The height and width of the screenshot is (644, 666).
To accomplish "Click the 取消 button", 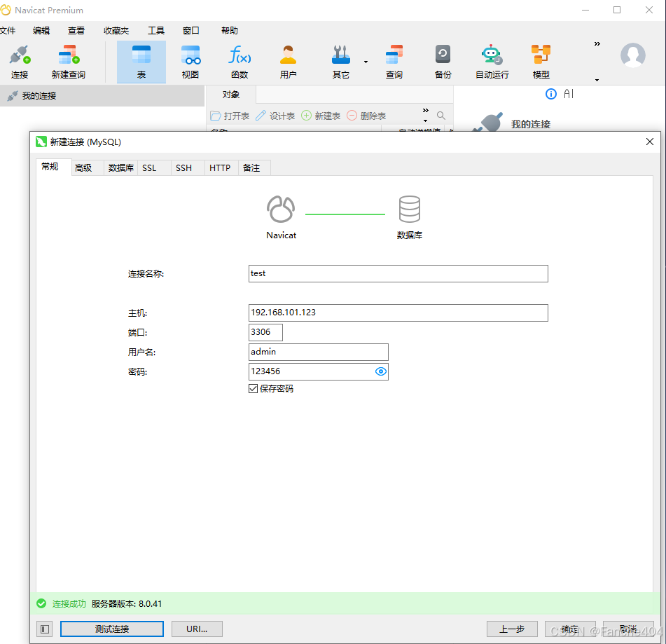I will [628, 629].
